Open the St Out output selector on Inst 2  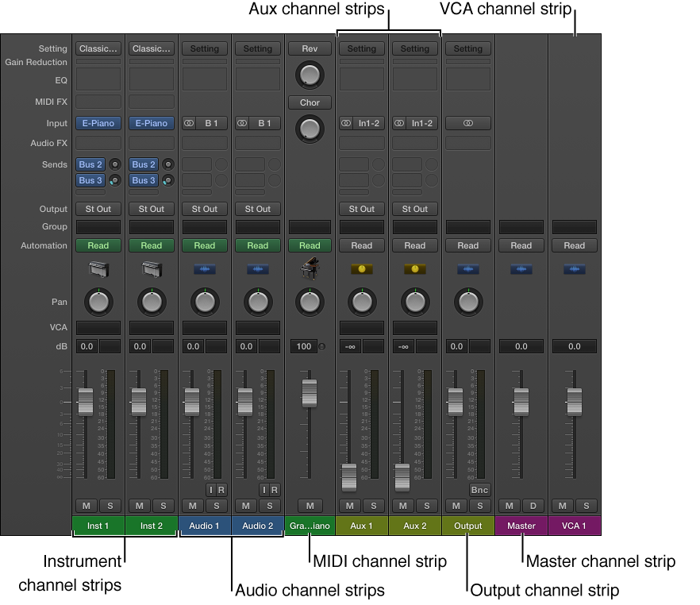coord(151,209)
